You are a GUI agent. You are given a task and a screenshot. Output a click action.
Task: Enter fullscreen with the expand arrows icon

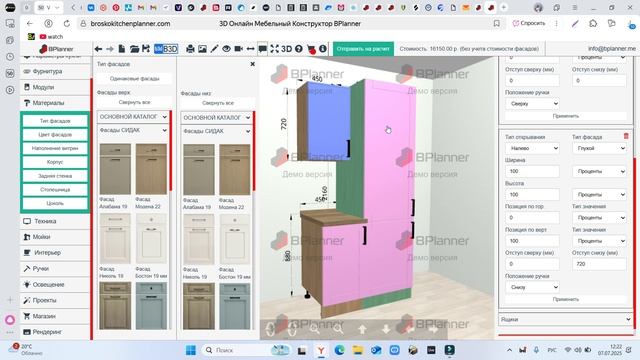point(274,49)
